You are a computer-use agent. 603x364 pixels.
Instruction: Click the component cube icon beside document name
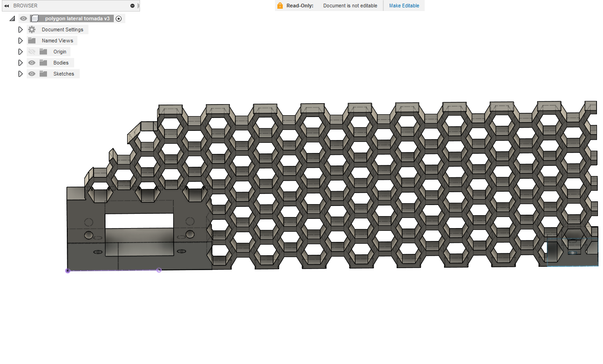[34, 18]
